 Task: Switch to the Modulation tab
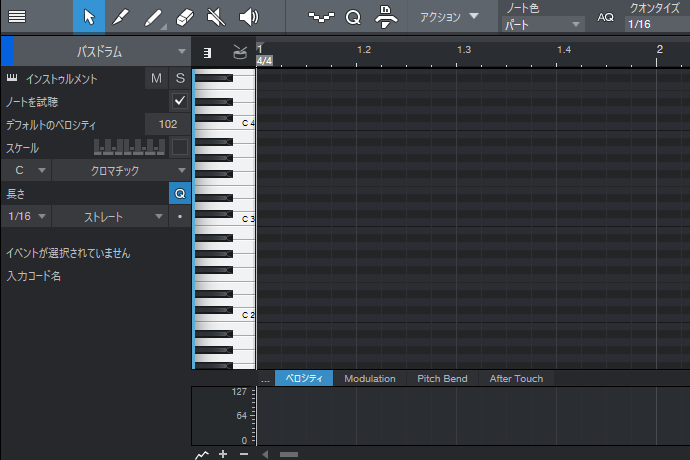pyautogui.click(x=370, y=379)
